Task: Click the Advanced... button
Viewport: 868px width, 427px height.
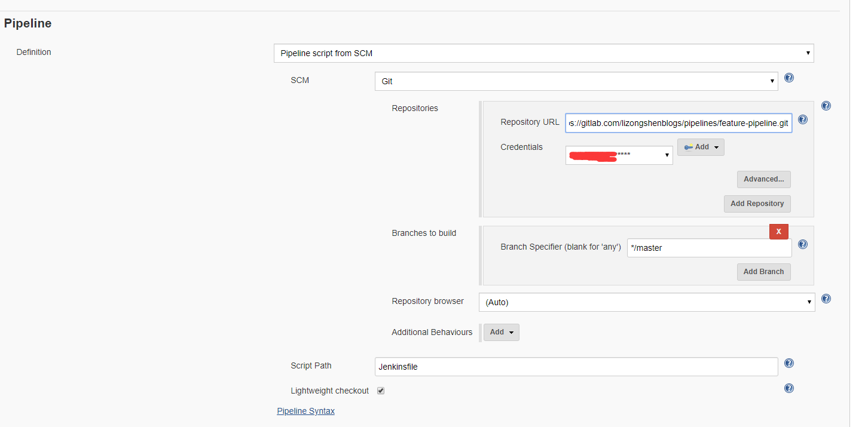Action: pos(763,179)
